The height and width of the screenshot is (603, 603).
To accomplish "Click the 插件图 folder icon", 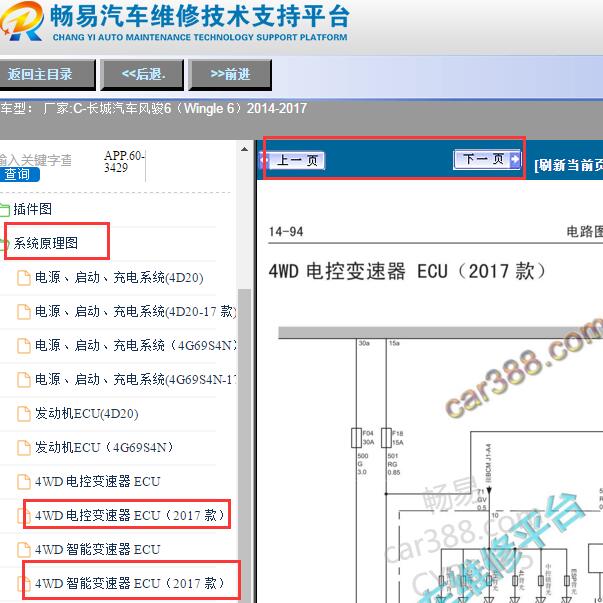I will coord(5,210).
